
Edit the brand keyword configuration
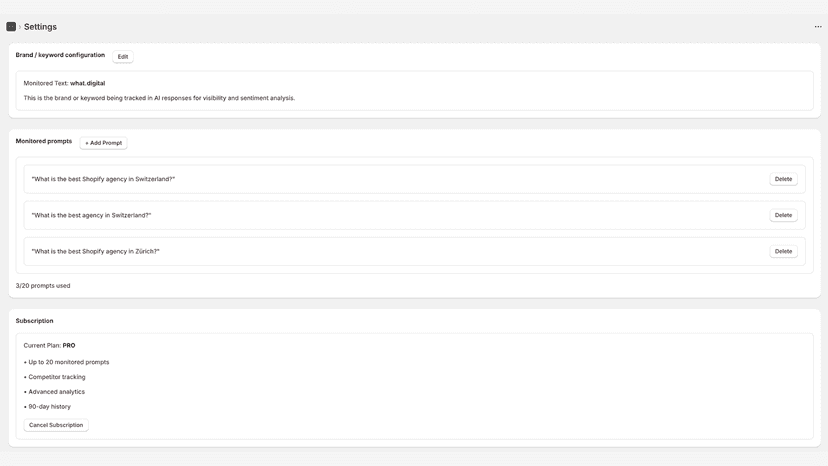point(123,57)
